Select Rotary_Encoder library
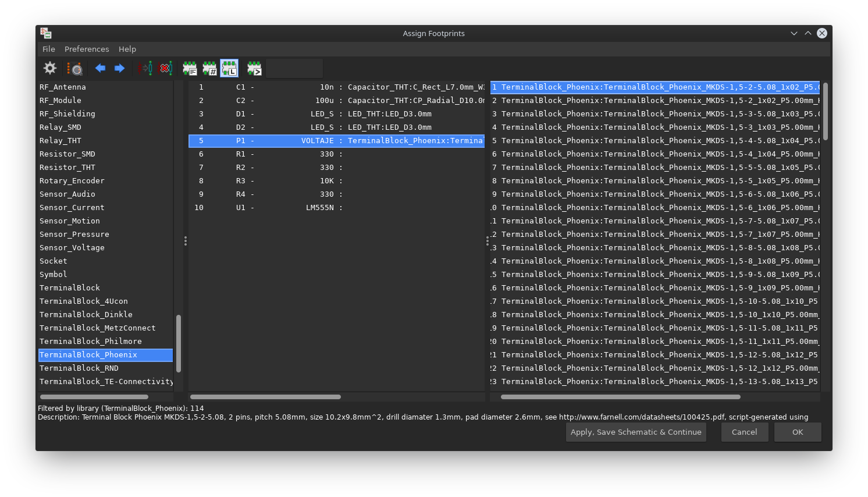Viewport: 868px width, 497px height. click(106, 181)
